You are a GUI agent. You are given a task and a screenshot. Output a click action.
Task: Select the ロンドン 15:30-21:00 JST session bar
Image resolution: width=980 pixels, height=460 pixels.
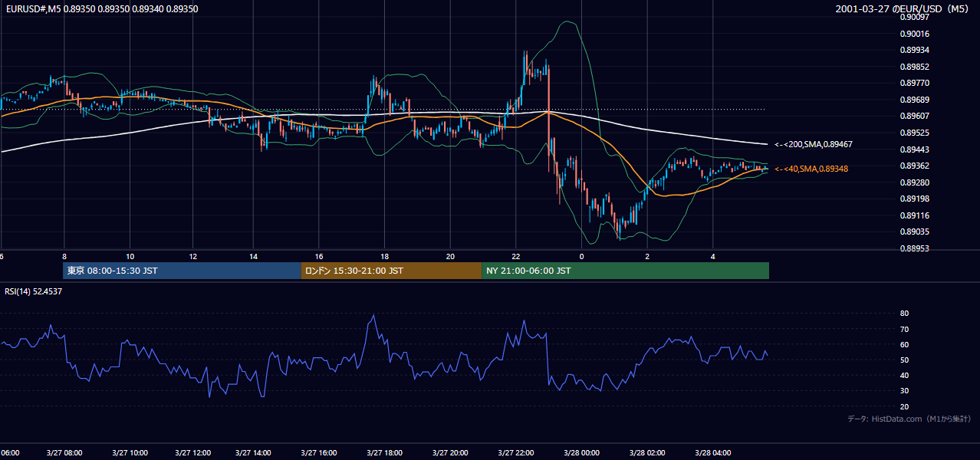click(x=391, y=271)
